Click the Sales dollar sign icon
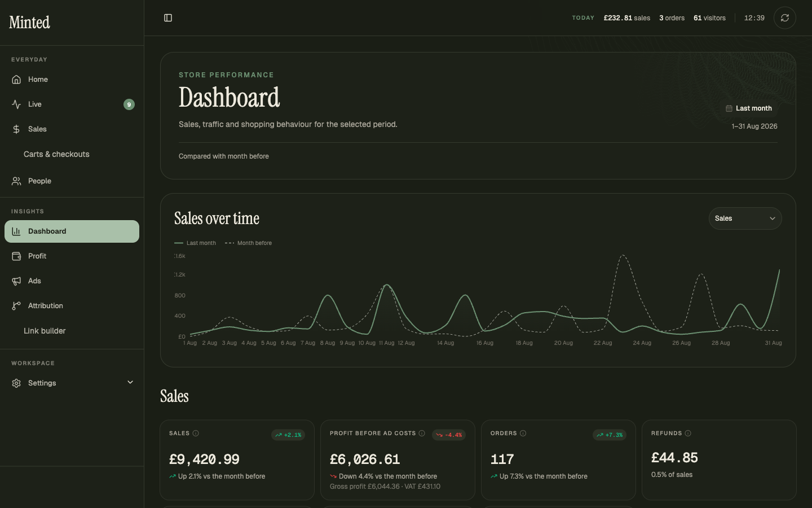This screenshot has height=508, width=812. pos(16,129)
